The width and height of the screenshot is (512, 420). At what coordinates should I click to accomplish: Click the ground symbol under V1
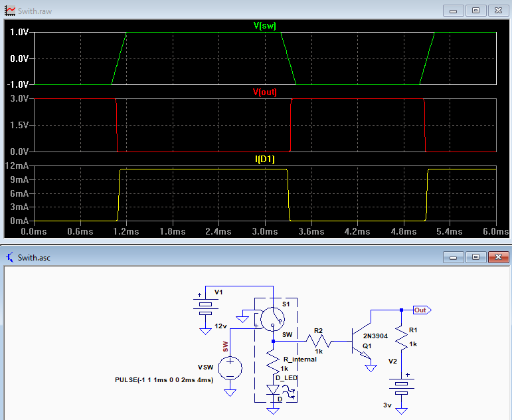pyautogui.click(x=205, y=332)
